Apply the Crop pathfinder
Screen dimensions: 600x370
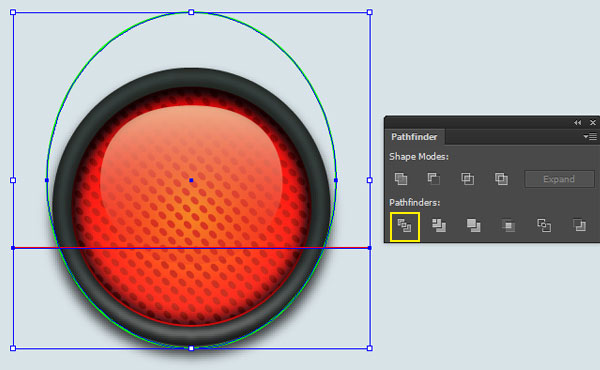508,226
